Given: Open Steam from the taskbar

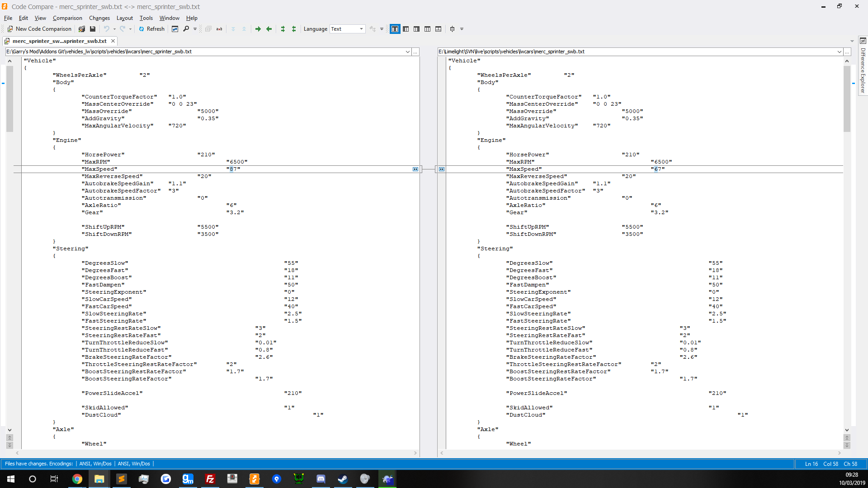Looking at the screenshot, I should [x=343, y=479].
